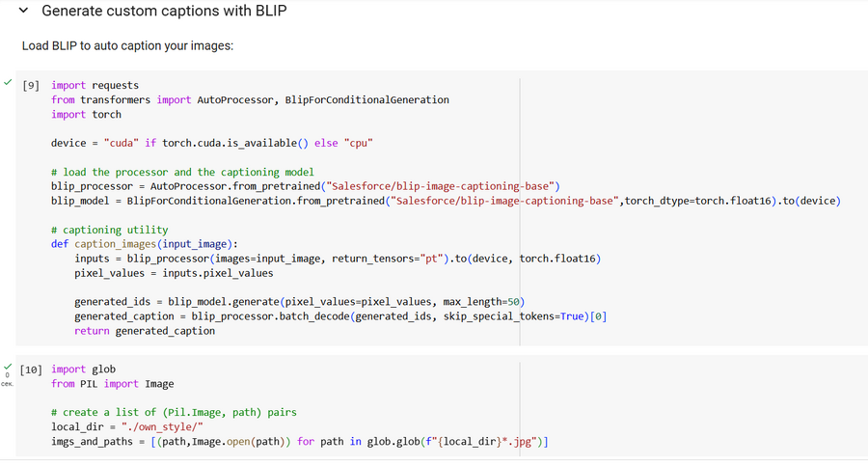Click the green checkmark beside cell 10
Screen dimensions: 868x465
[x=8, y=367]
